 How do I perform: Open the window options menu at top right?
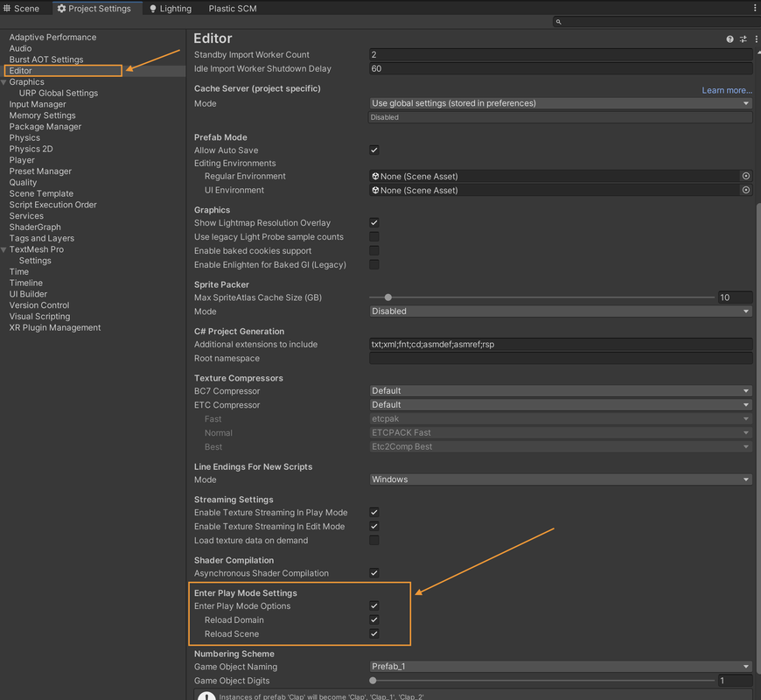click(x=755, y=8)
